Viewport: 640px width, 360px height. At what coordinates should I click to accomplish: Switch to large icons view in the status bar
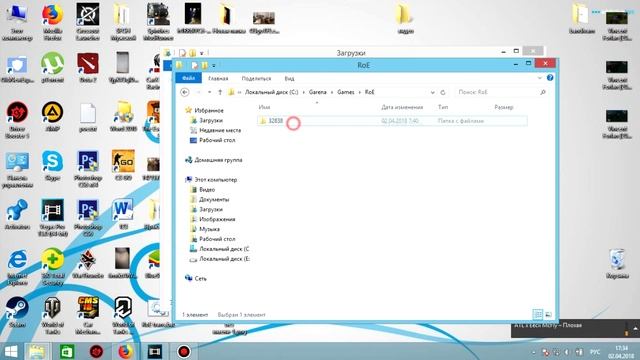(548, 314)
